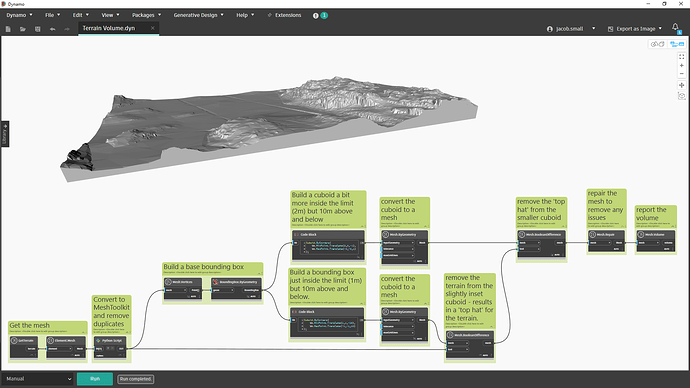Toggle the orbit mode icon

tap(682, 96)
